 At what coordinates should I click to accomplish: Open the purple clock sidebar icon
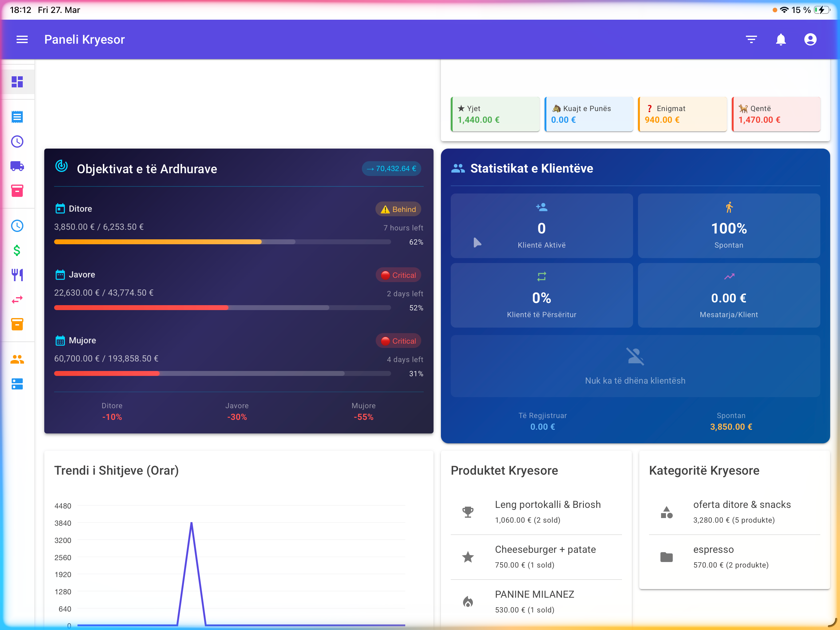pyautogui.click(x=17, y=142)
